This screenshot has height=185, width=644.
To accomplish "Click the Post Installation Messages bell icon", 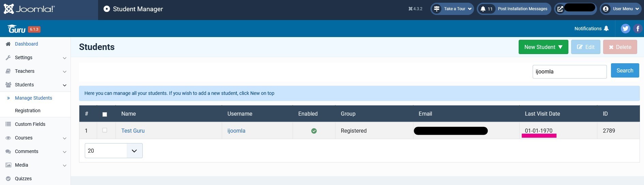I will (x=483, y=9).
